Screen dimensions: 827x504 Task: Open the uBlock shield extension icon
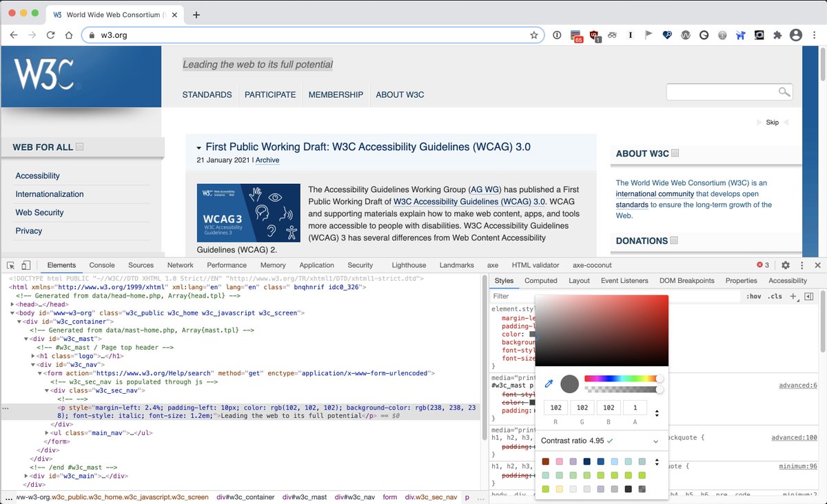[594, 35]
